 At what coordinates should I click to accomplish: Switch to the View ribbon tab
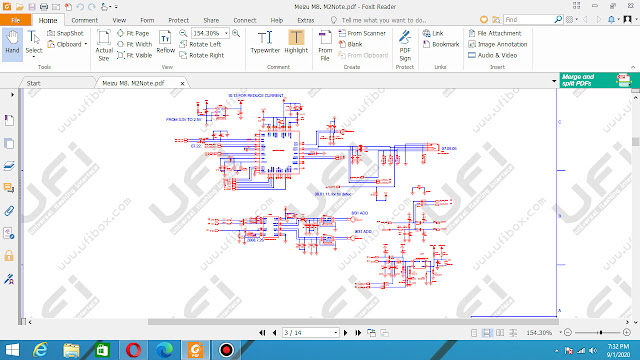click(119, 20)
